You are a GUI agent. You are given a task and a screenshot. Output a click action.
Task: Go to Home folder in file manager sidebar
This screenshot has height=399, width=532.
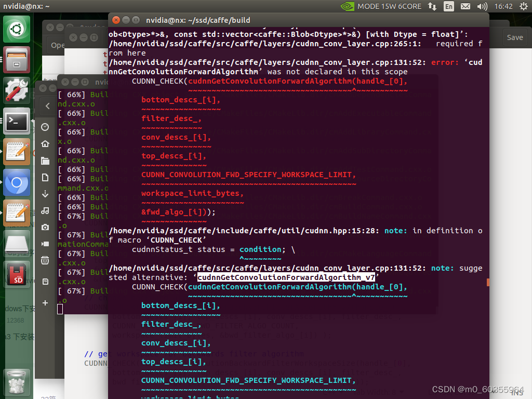(x=45, y=144)
